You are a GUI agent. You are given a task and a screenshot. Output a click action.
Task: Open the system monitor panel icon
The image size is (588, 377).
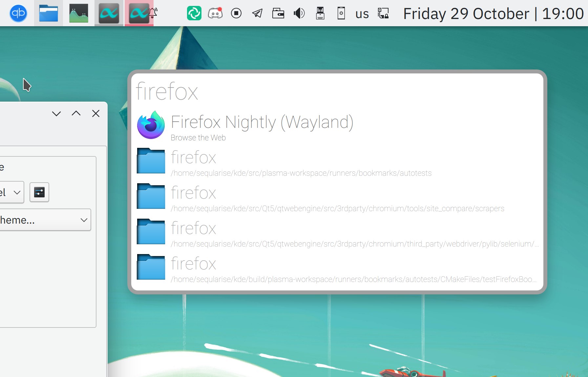[x=79, y=13]
